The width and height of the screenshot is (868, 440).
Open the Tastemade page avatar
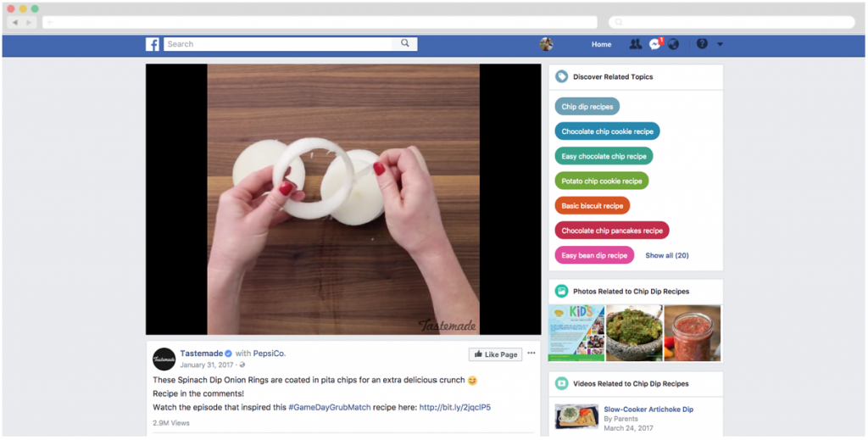coord(164,359)
